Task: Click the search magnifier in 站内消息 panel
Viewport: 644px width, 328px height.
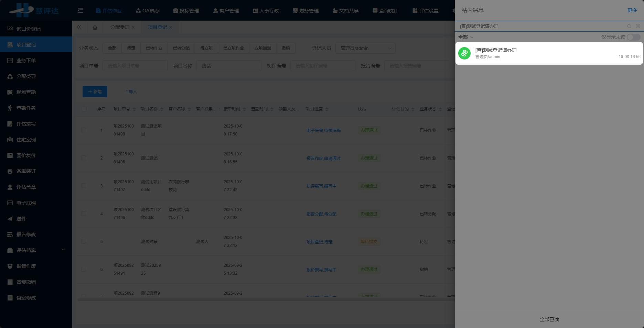Action: 629,26
